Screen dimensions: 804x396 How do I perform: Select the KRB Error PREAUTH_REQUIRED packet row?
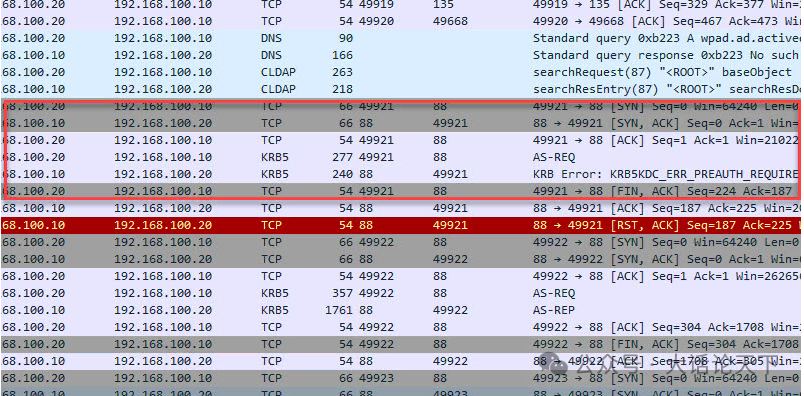point(402,174)
